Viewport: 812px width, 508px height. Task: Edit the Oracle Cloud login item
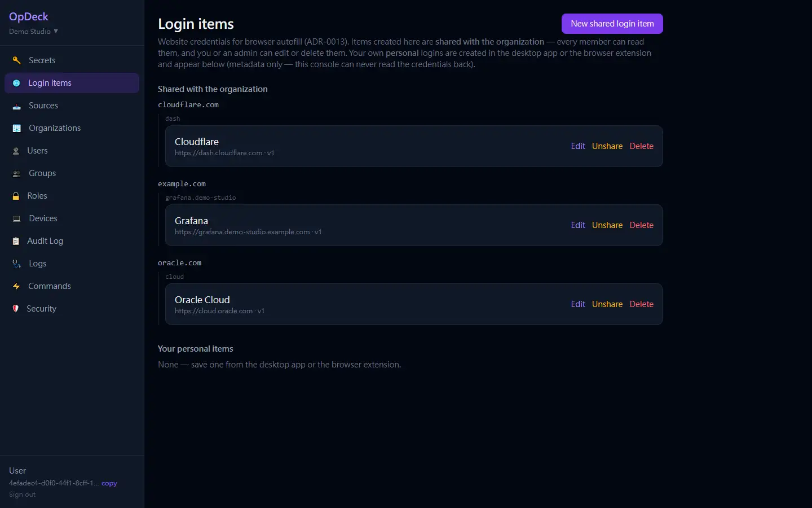[x=578, y=304]
